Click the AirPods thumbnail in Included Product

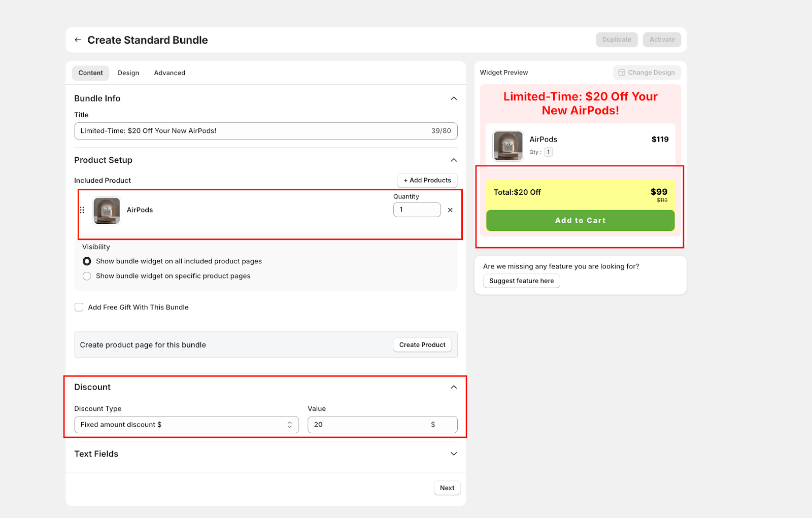(x=107, y=211)
